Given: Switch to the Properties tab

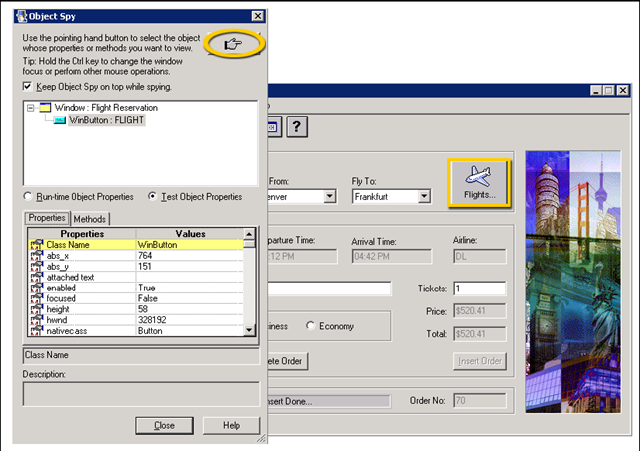Looking at the screenshot, I should [47, 218].
